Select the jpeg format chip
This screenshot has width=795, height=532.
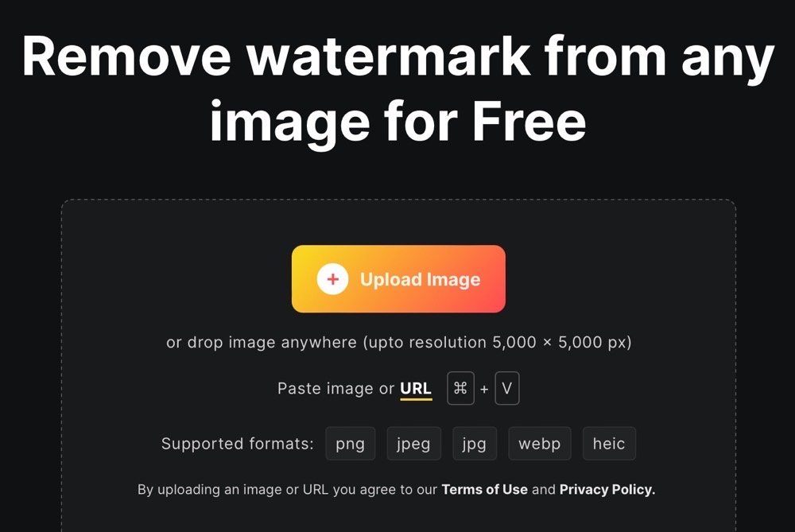413,443
